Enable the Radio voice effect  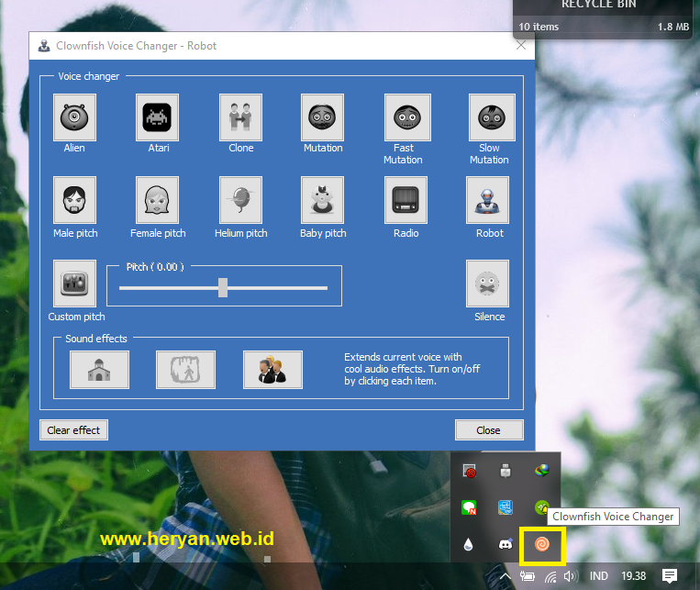406,200
